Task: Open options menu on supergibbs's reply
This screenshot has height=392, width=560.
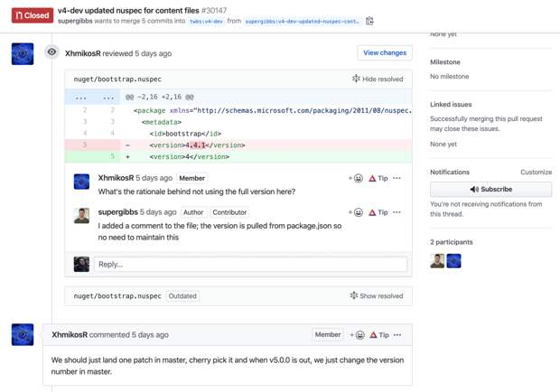Action: [397, 212]
